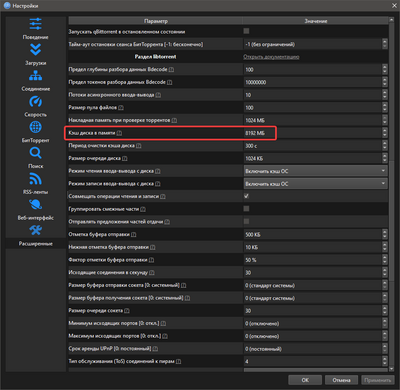Confirm settings with the OK button
The width and height of the screenshot is (400, 390).
click(305, 380)
